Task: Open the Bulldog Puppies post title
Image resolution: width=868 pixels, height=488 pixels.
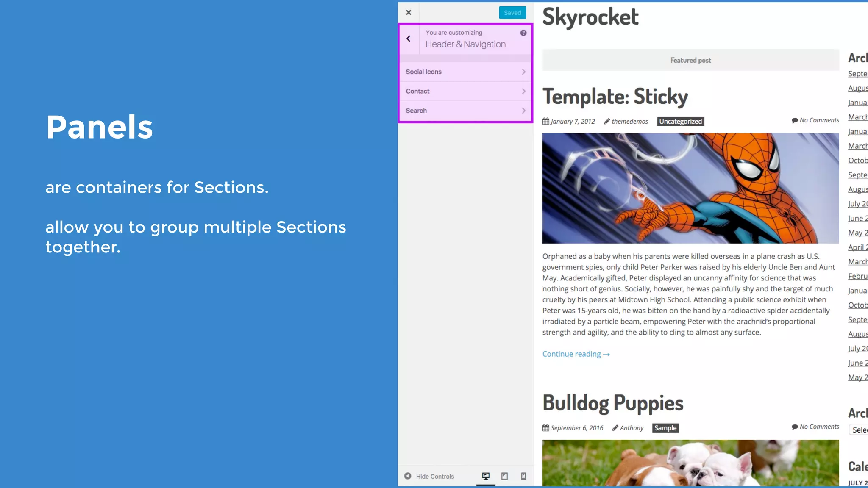Action: tap(613, 403)
